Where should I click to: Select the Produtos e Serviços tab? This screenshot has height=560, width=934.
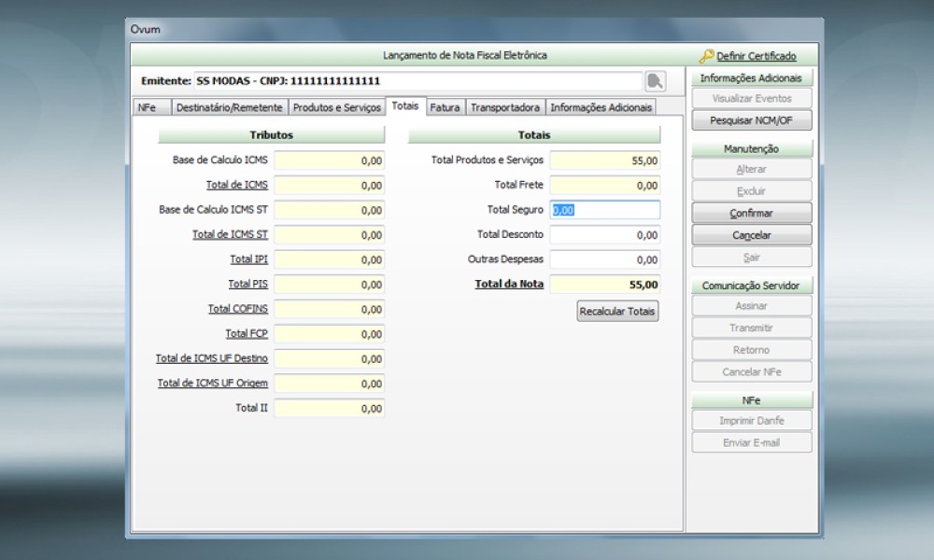336,107
